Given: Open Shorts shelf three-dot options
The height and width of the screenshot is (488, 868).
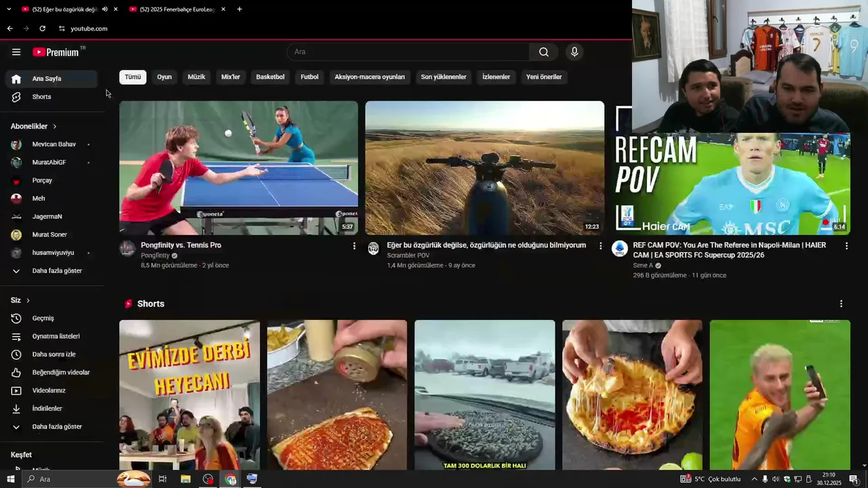Looking at the screenshot, I should click(x=841, y=304).
